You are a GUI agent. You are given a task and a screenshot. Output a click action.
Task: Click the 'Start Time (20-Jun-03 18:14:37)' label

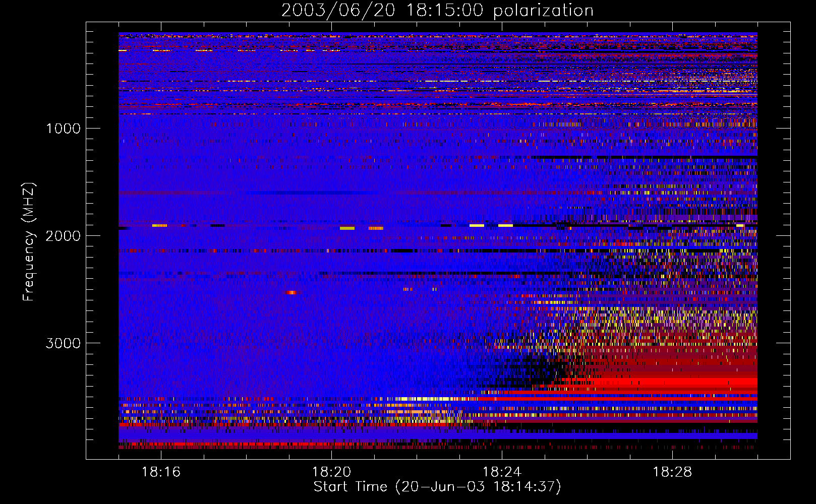pos(437,487)
